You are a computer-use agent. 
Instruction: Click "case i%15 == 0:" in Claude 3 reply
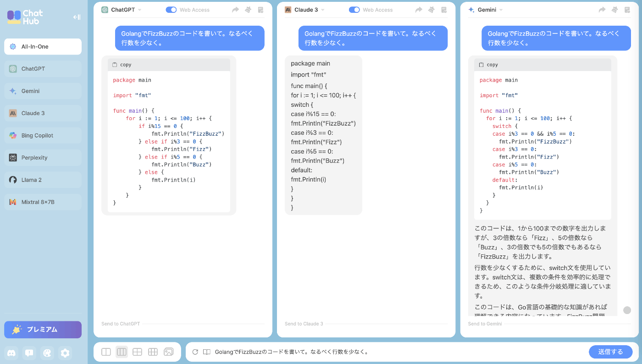point(314,114)
